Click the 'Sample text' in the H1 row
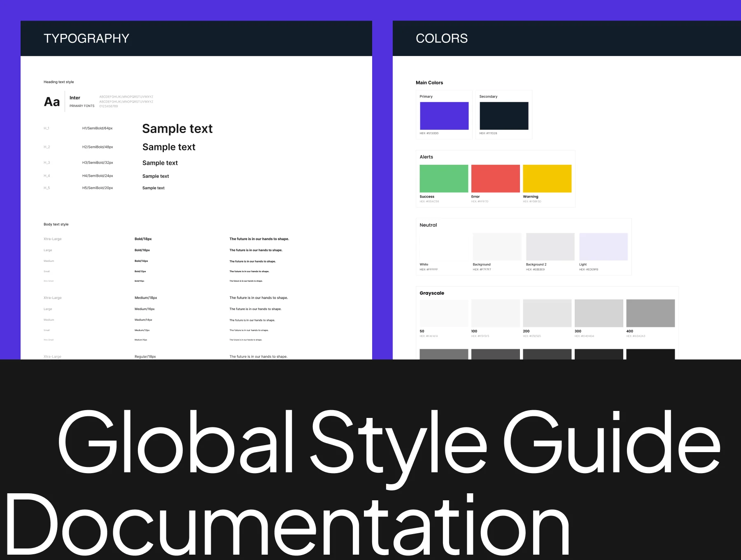Image resolution: width=741 pixels, height=560 pixels. tap(177, 129)
